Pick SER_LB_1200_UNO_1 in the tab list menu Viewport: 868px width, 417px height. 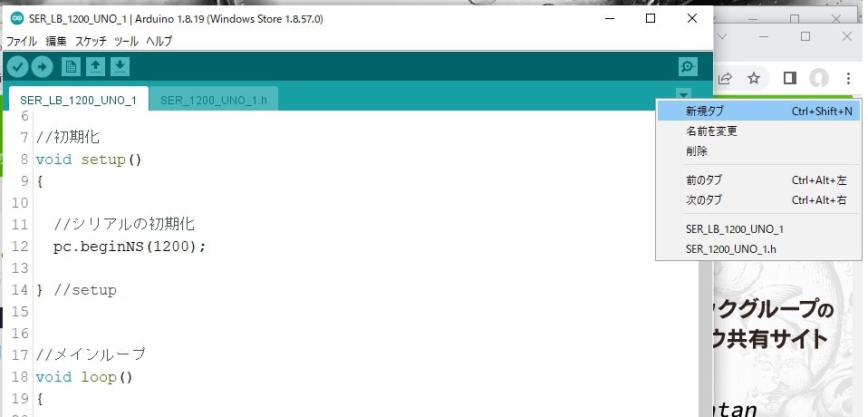(x=758, y=228)
